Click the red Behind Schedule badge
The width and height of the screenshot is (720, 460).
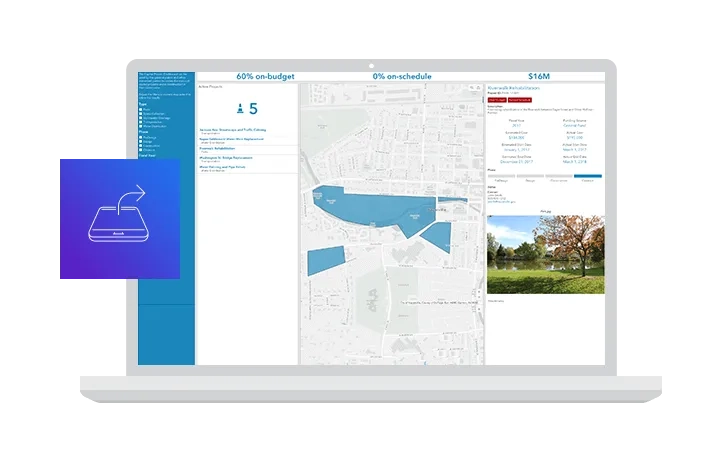(x=519, y=100)
